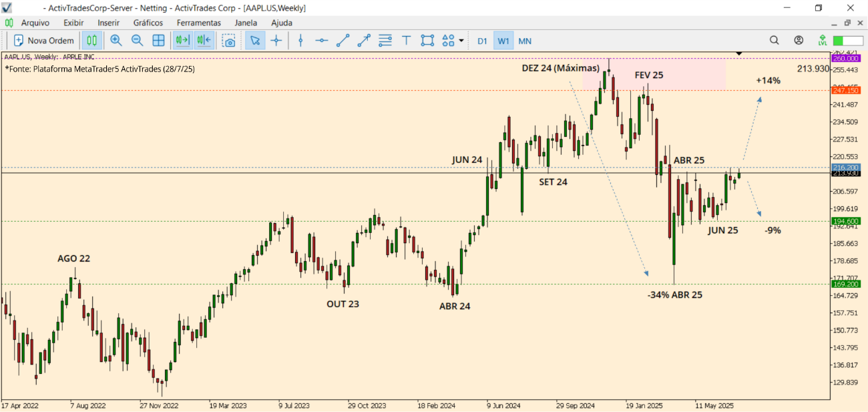The width and height of the screenshot is (868, 412).
Task: Select the vertical line drawing tool
Action: point(300,40)
